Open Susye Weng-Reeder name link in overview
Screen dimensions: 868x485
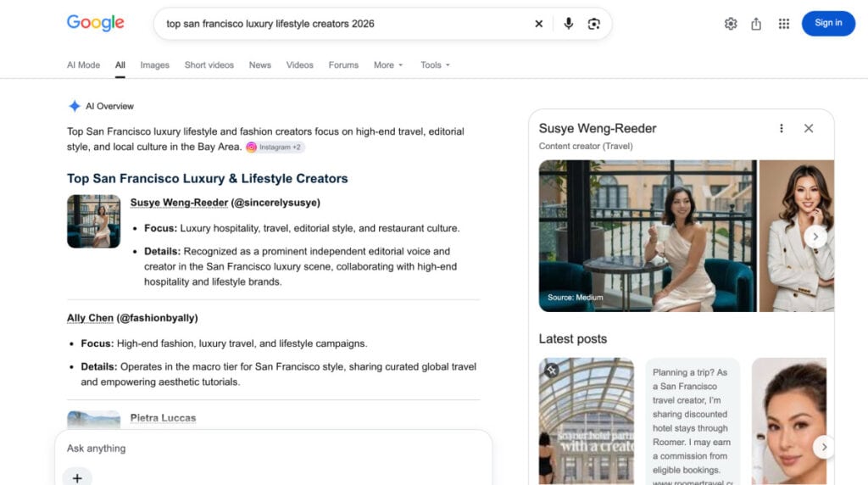point(179,203)
